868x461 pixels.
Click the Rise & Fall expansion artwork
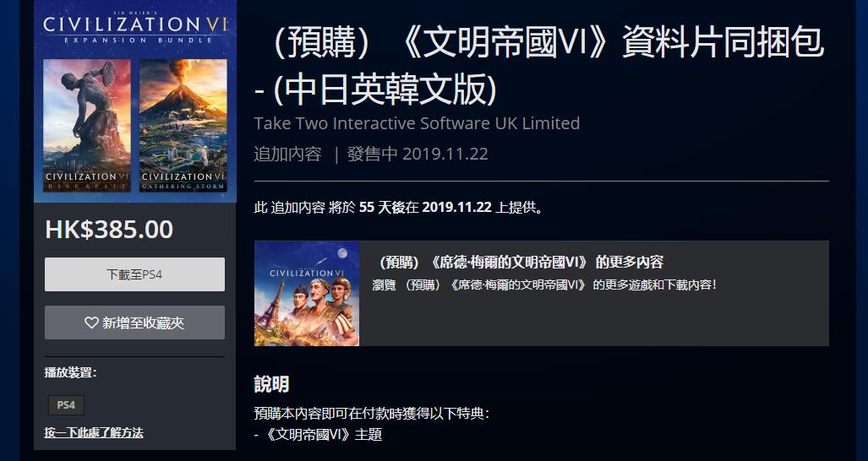(x=87, y=126)
